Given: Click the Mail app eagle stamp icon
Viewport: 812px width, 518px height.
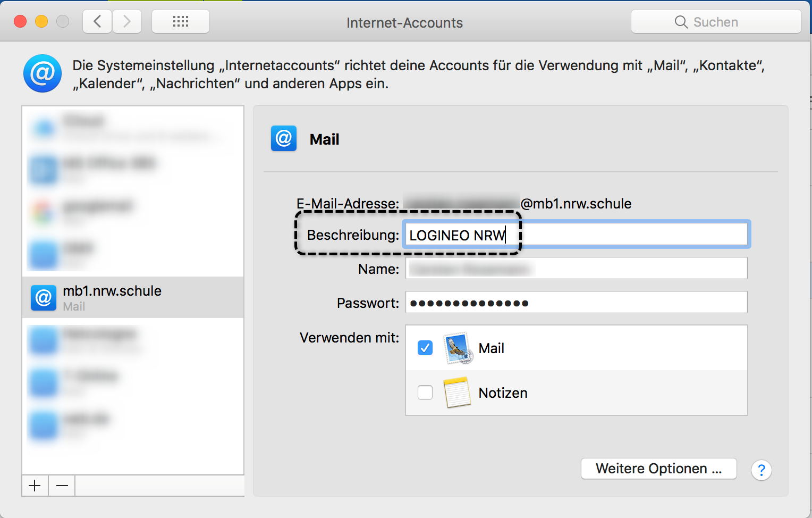Looking at the screenshot, I should tap(458, 348).
